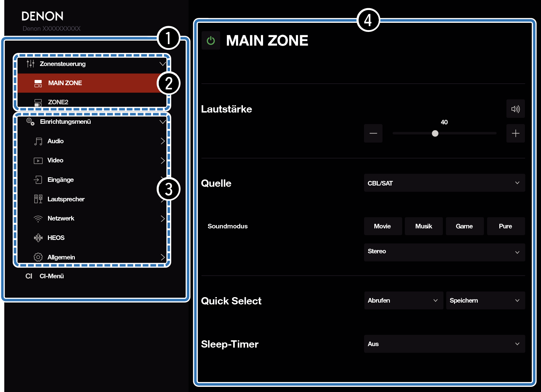Choose the Pure sound mode
The height and width of the screenshot is (392, 541).
(505, 226)
